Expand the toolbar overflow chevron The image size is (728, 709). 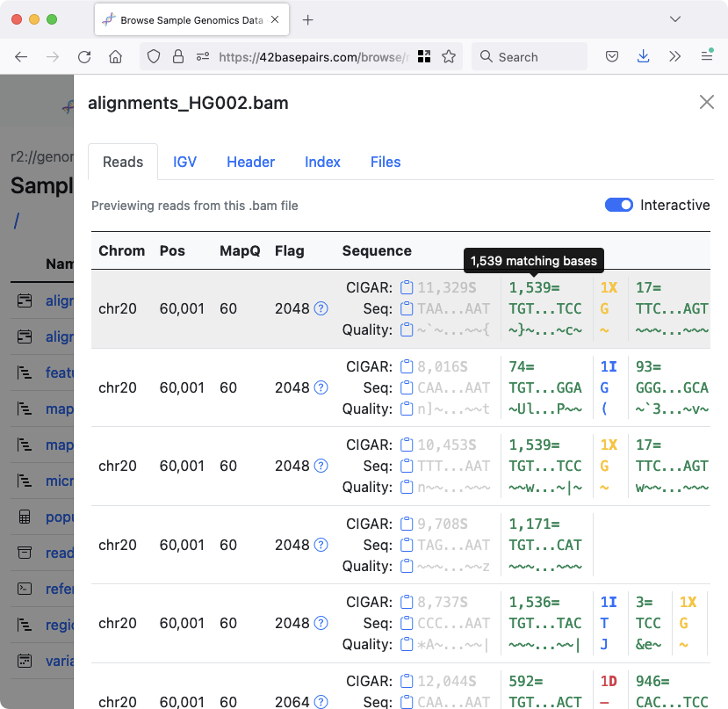pos(674,56)
